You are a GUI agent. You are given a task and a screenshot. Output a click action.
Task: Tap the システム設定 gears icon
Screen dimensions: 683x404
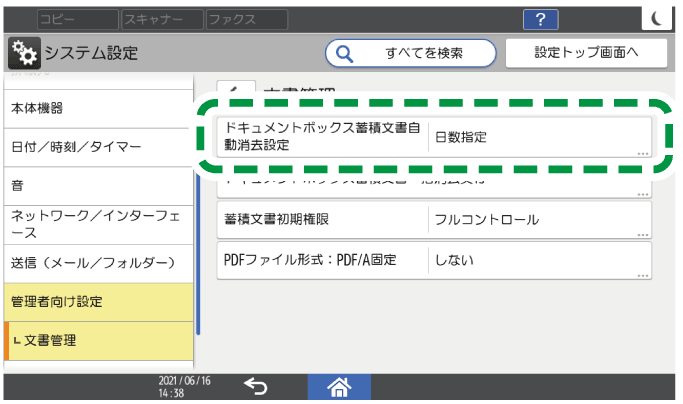coord(24,53)
